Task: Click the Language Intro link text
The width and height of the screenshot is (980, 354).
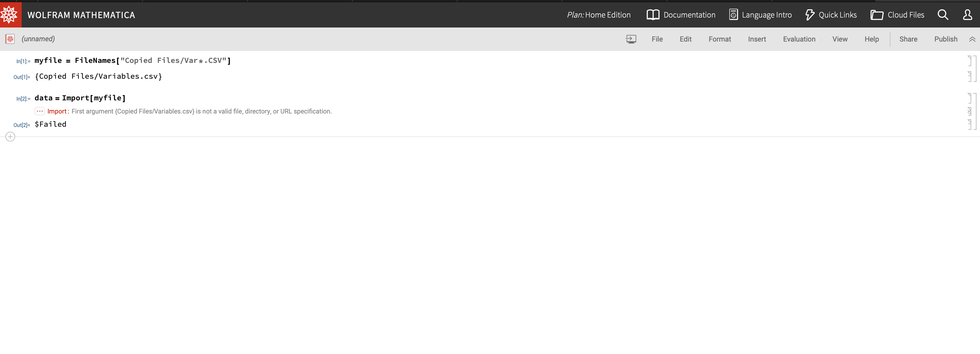Action: [x=766, y=15]
